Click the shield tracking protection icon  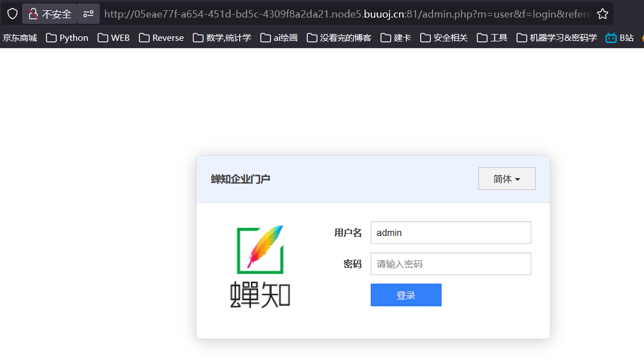tap(12, 14)
